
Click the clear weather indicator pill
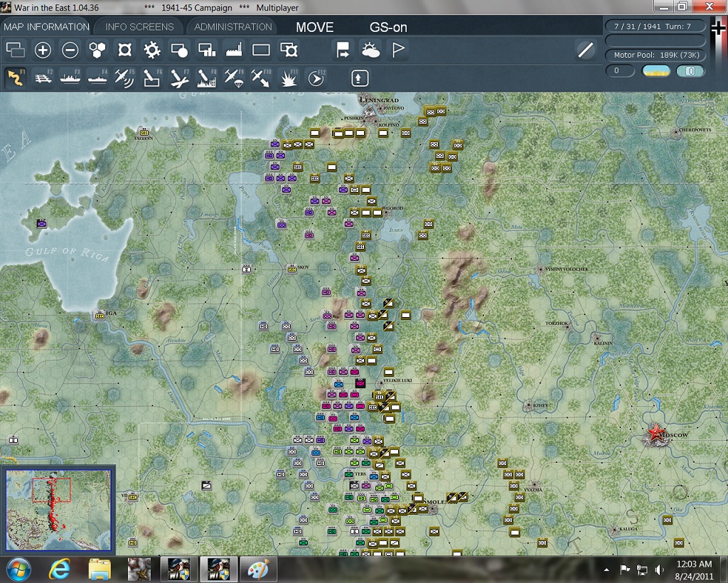tap(656, 71)
